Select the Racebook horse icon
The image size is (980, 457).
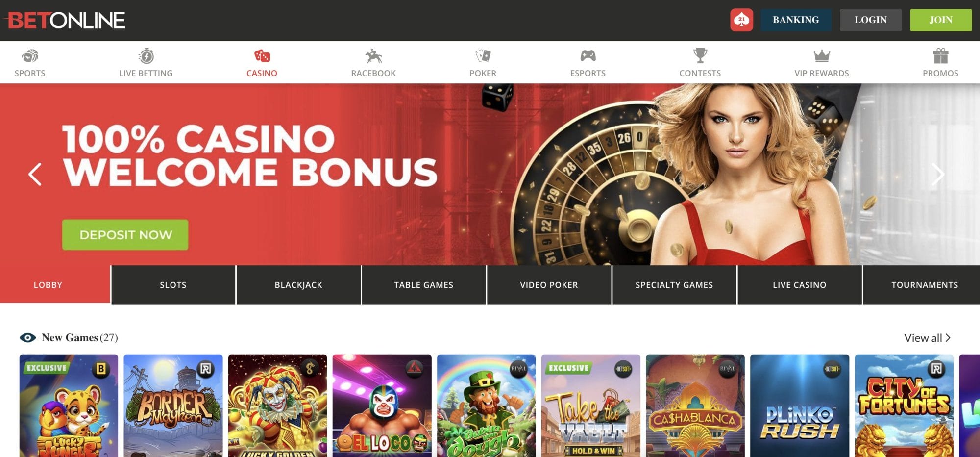click(x=373, y=56)
